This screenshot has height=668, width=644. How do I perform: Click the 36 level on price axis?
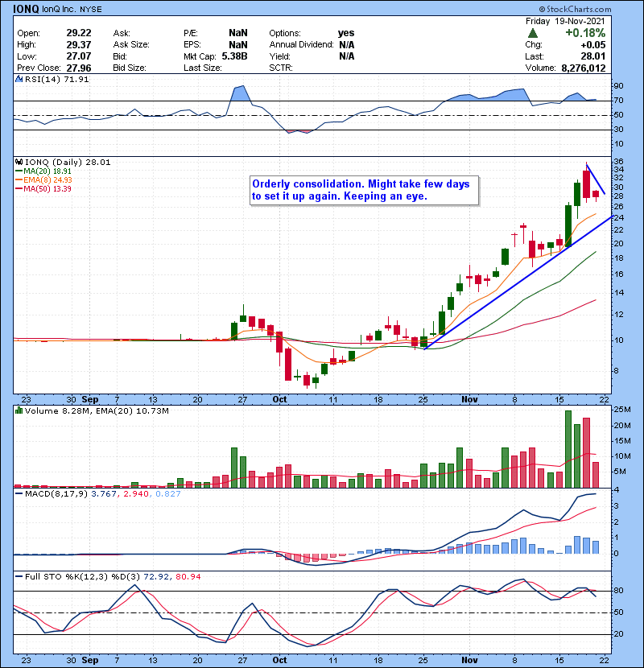[x=618, y=162]
